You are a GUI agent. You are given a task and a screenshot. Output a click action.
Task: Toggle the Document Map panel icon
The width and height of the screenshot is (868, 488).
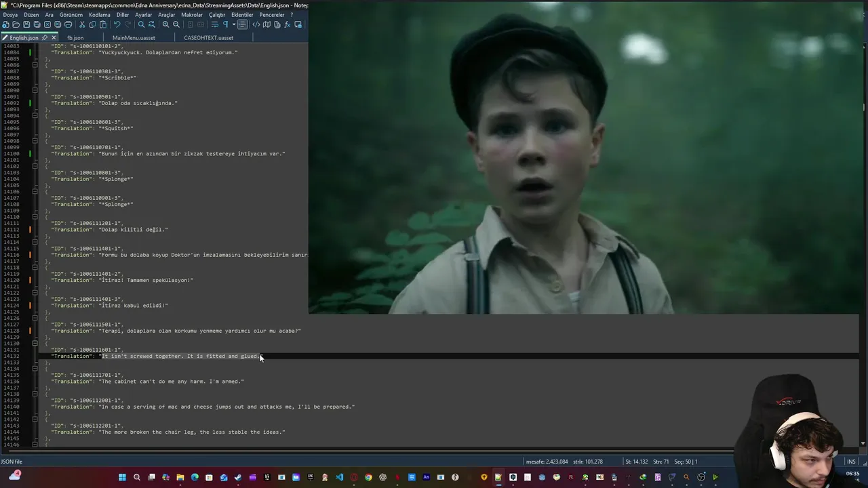[267, 24]
